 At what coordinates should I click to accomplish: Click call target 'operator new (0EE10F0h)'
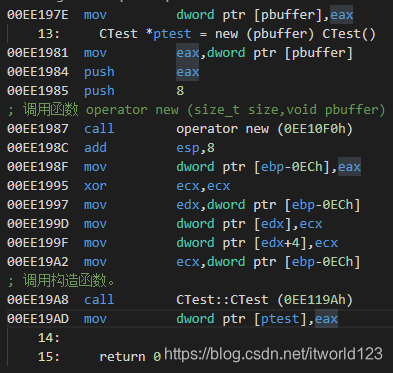pyautogui.click(x=264, y=129)
